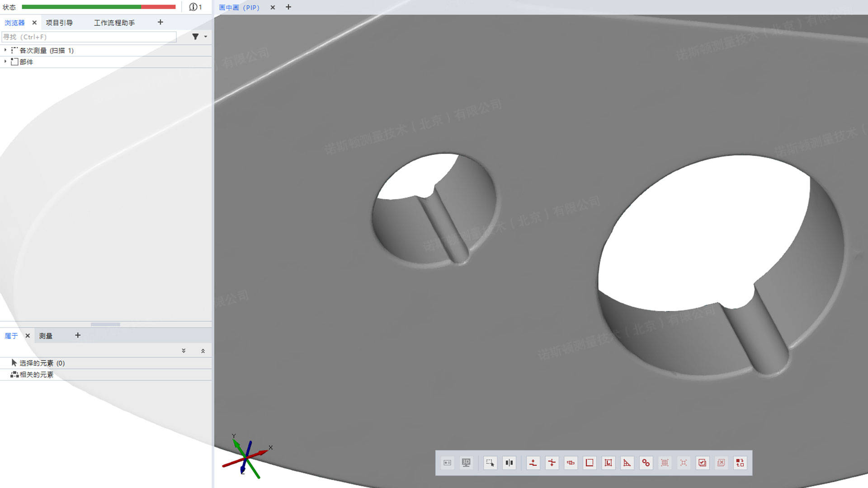Click the red angle triangle icon
This screenshot has height=488, width=868.
(x=627, y=463)
